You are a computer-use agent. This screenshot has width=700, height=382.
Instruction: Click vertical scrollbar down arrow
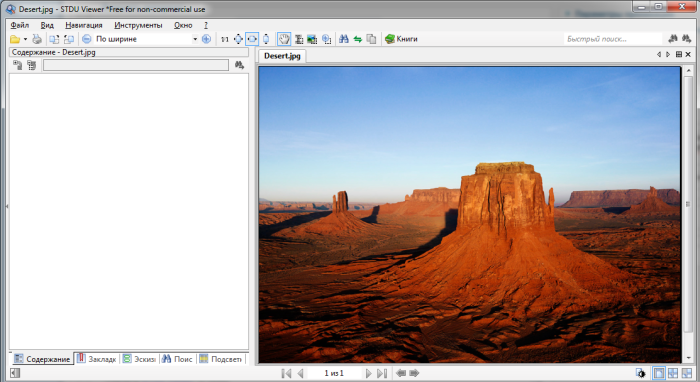pos(688,358)
